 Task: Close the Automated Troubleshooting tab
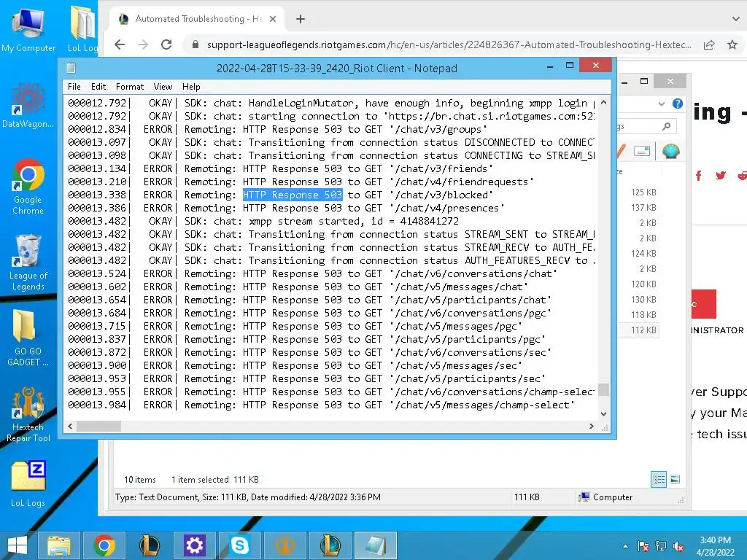(x=273, y=19)
